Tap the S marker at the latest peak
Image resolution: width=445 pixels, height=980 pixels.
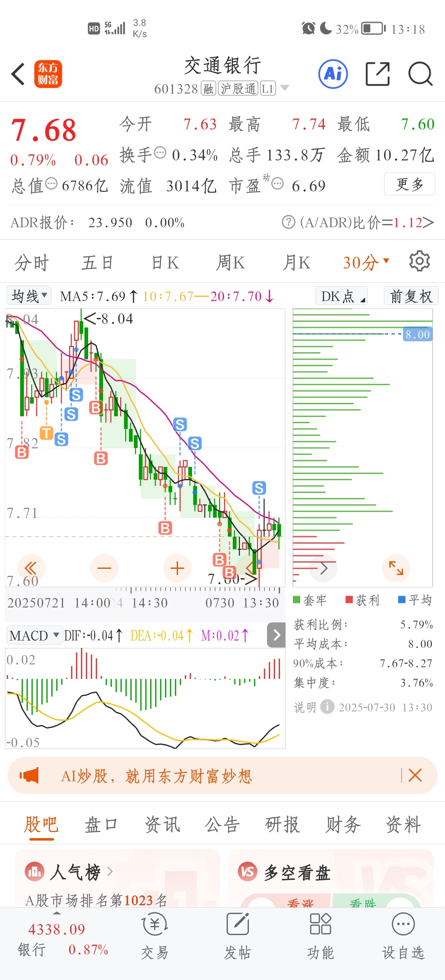259,488
